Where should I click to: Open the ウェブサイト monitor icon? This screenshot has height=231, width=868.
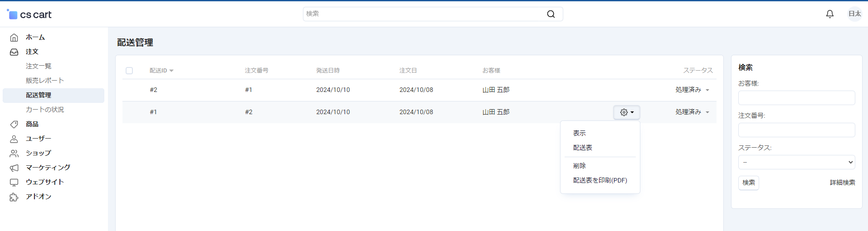coord(14,182)
